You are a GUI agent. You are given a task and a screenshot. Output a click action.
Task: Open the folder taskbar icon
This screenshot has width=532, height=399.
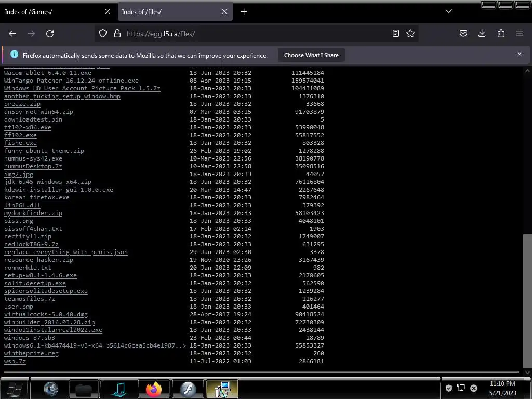tap(84, 389)
